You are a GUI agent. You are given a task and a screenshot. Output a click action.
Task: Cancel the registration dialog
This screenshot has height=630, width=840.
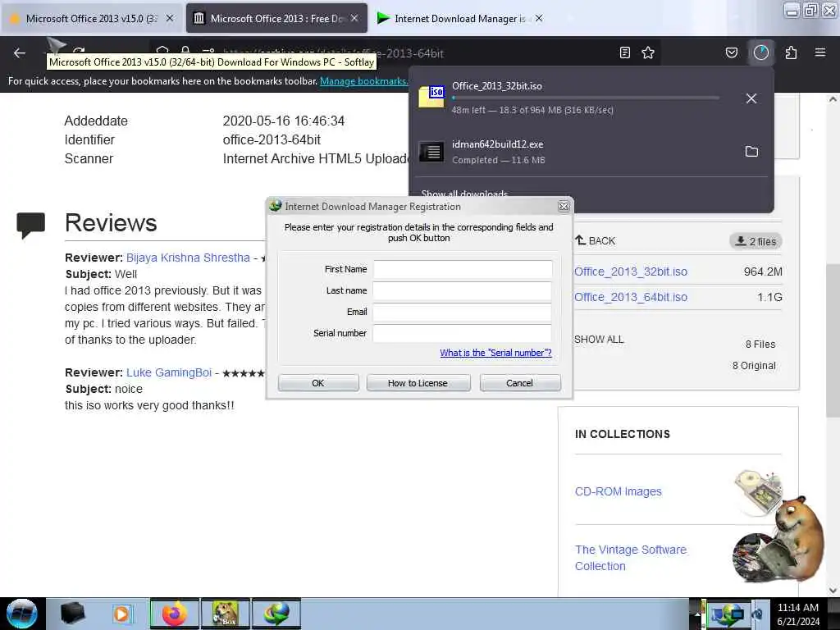point(519,383)
